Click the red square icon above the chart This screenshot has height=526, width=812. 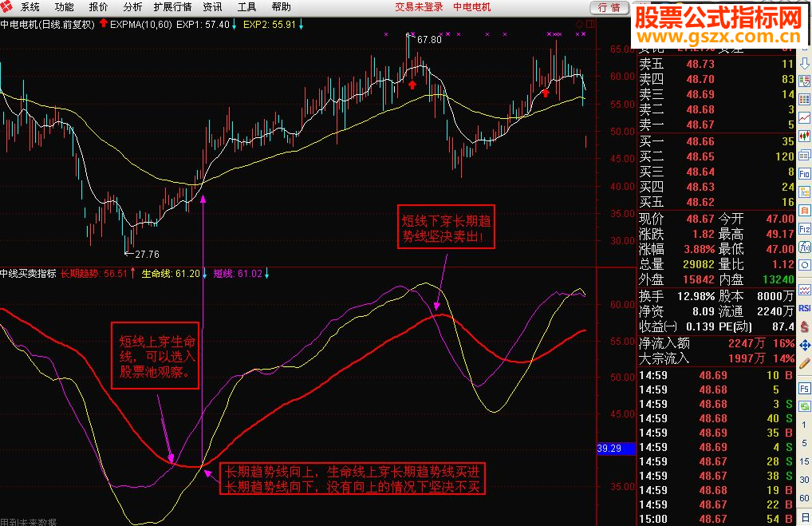point(589,24)
